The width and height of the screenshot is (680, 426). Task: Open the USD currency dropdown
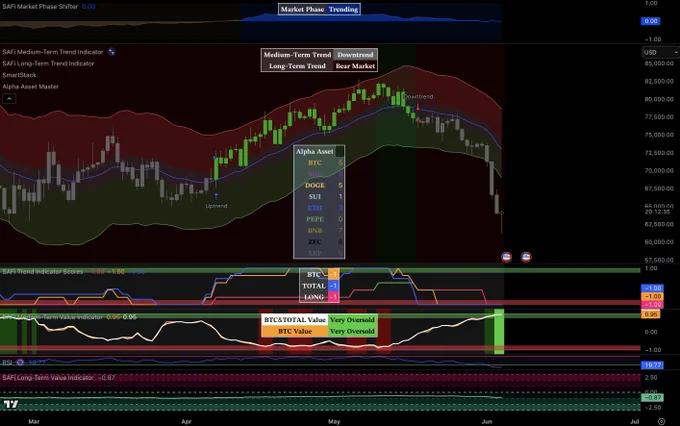(x=660, y=52)
